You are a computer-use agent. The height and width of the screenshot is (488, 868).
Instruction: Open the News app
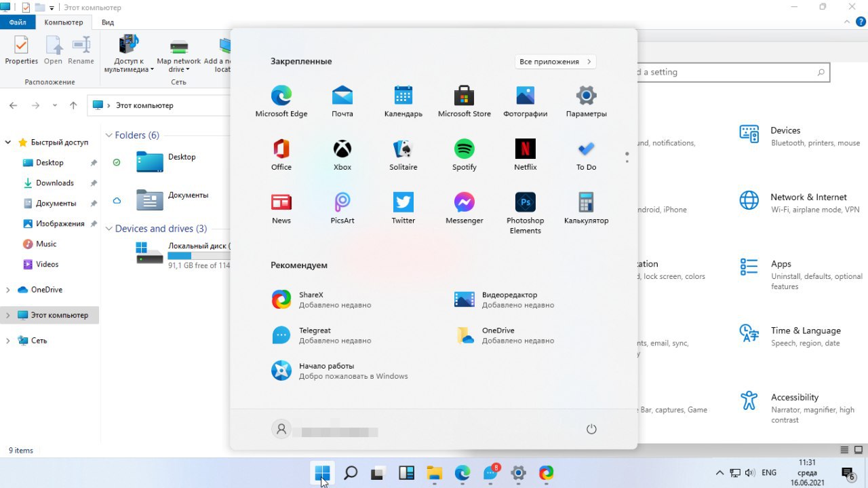click(x=281, y=208)
